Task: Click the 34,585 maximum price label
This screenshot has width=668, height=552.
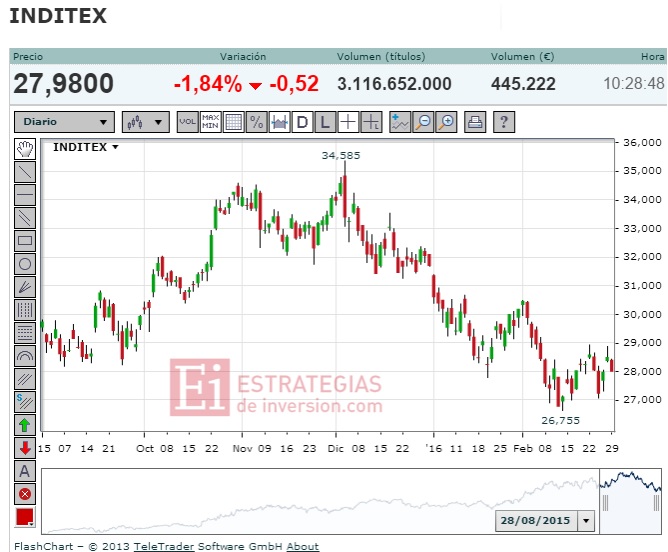Action: click(341, 155)
